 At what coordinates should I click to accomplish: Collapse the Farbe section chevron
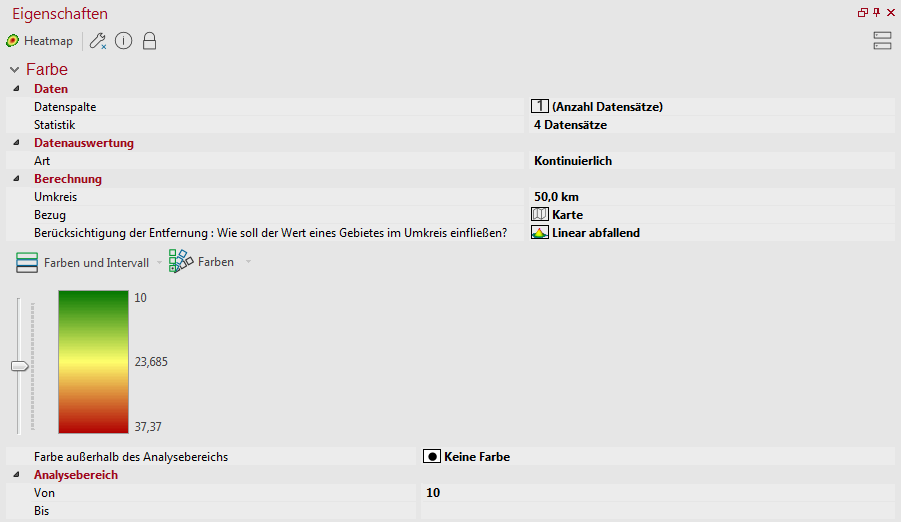pos(14,70)
